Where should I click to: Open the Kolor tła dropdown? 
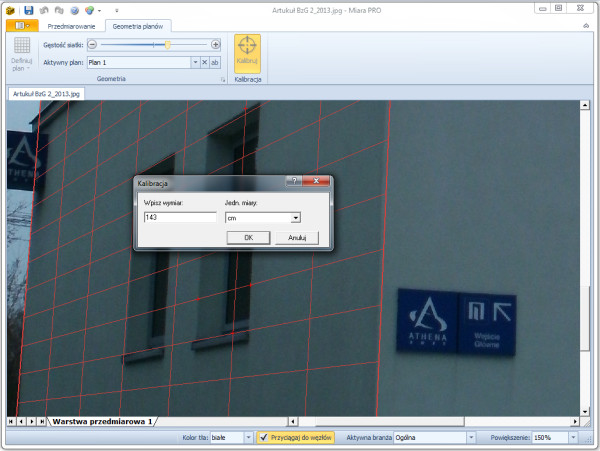coord(246,437)
